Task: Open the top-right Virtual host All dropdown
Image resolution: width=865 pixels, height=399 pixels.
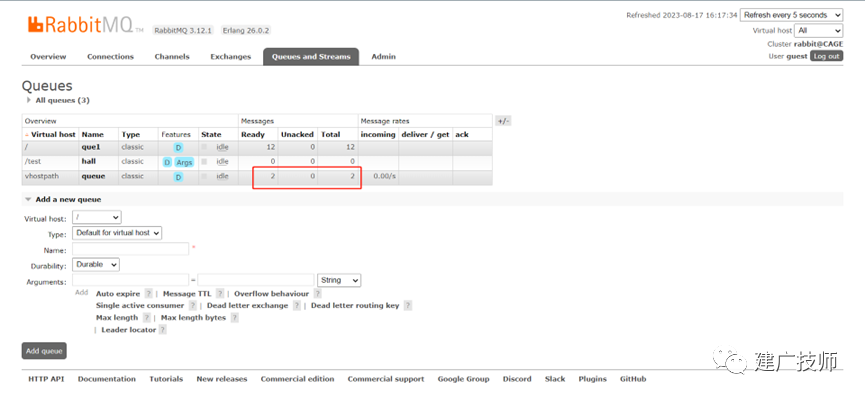Action: tap(819, 31)
